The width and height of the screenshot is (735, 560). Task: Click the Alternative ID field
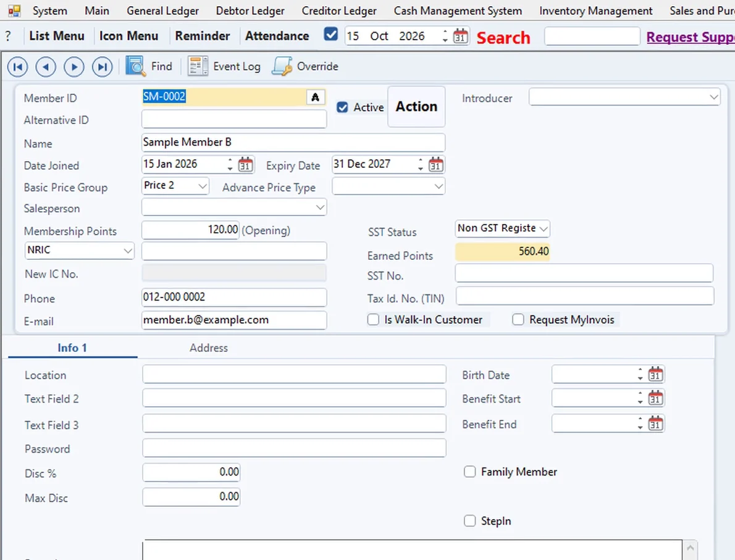point(234,119)
